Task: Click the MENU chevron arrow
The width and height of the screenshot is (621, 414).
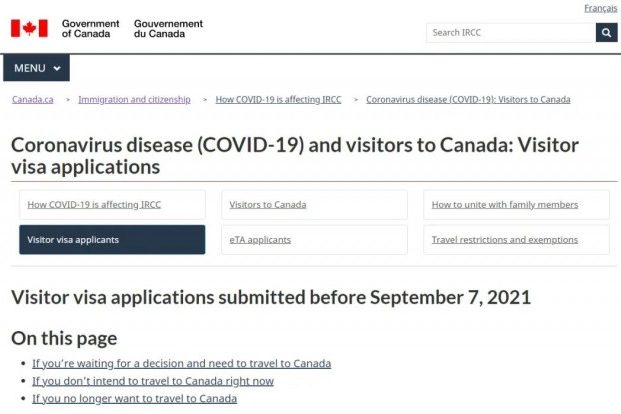Action: (57, 68)
